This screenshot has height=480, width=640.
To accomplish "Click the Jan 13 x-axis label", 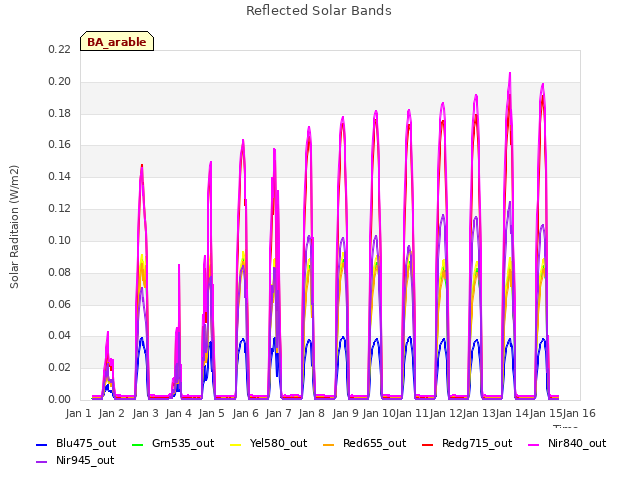I will pos(479,413).
